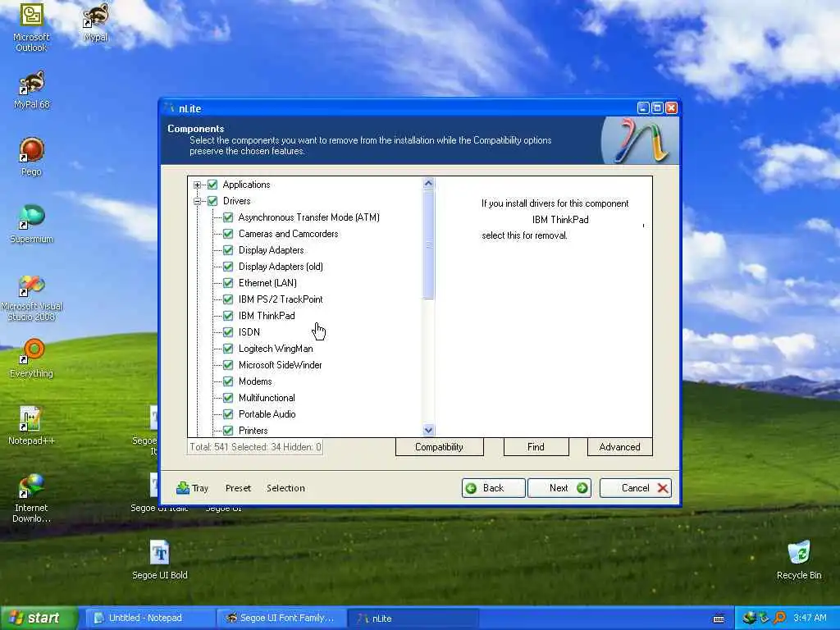Click the search magnifier tray icon
The height and width of the screenshot is (630, 840).
(x=779, y=618)
